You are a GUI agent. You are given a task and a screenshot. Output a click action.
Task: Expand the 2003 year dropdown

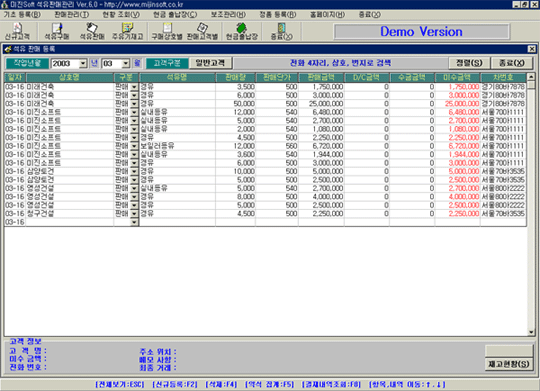[x=83, y=63]
